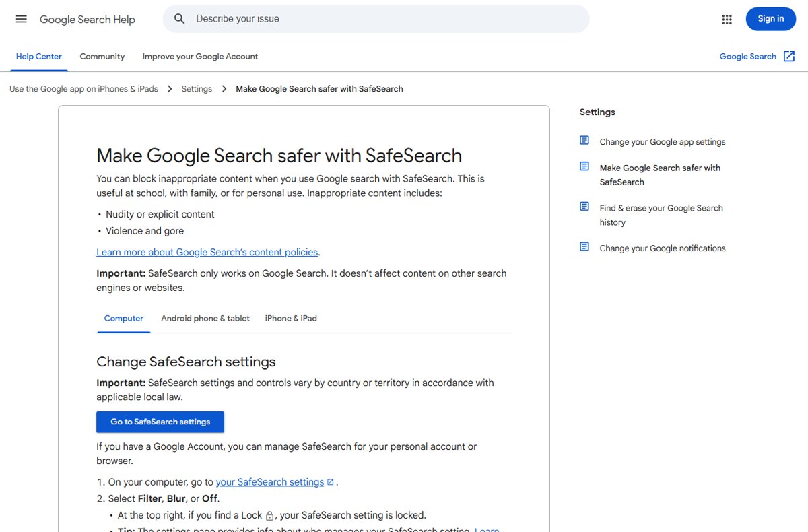This screenshot has height=532, width=808.
Task: Open the your SafeSearch settings link
Action: pos(270,482)
